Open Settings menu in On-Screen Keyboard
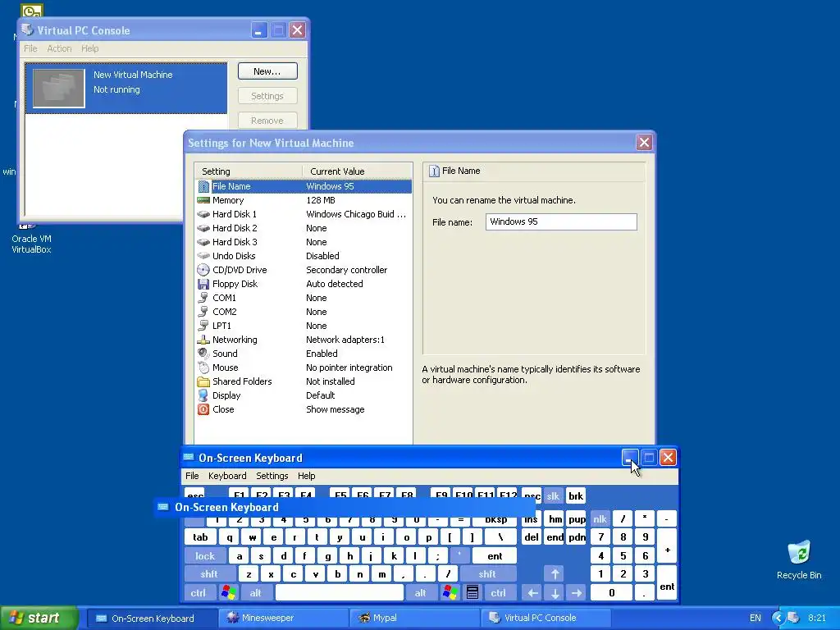The width and height of the screenshot is (840, 630). pos(272,476)
